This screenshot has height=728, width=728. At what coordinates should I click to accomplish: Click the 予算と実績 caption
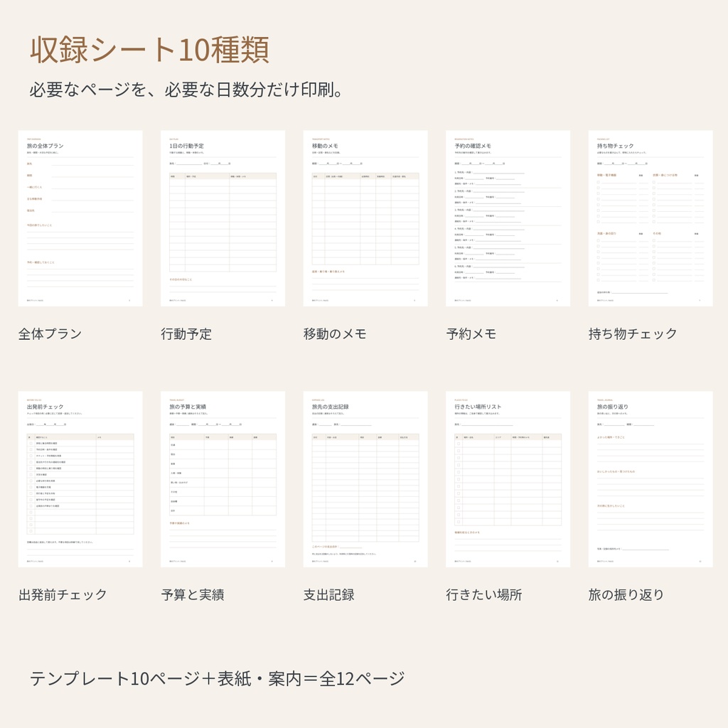point(193,595)
